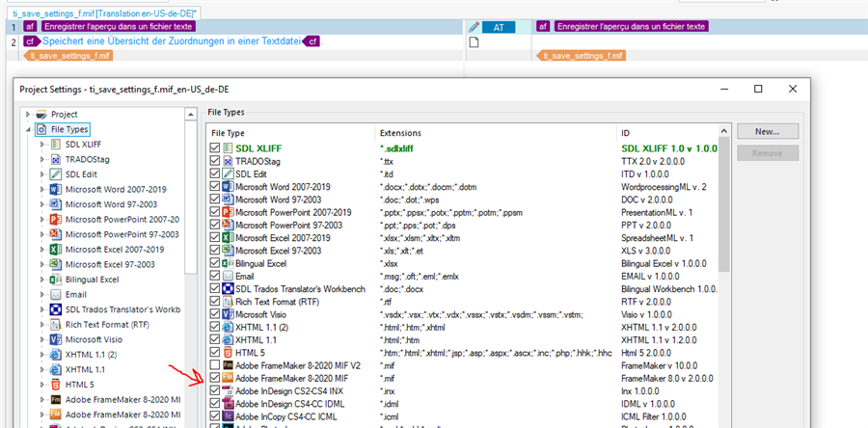The height and width of the screenshot is (428, 868).
Task: Expand the XHTML 1.1 (2) tree node
Action: click(41, 355)
